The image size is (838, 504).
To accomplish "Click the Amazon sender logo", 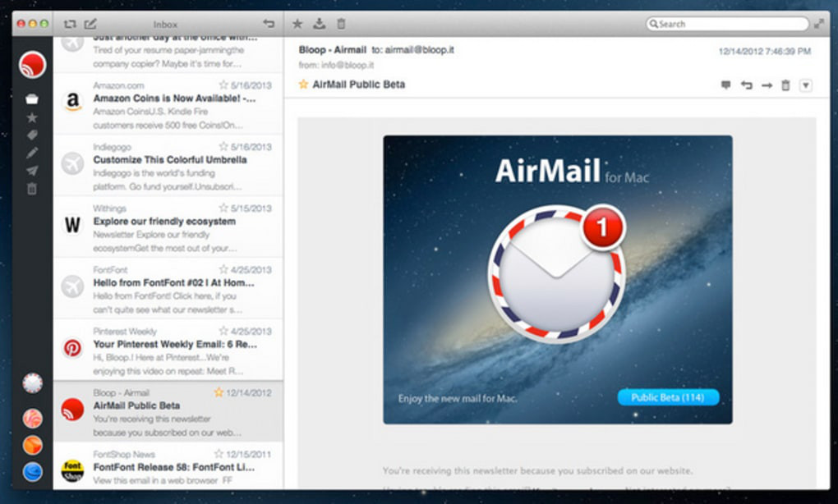I will point(72,100).
